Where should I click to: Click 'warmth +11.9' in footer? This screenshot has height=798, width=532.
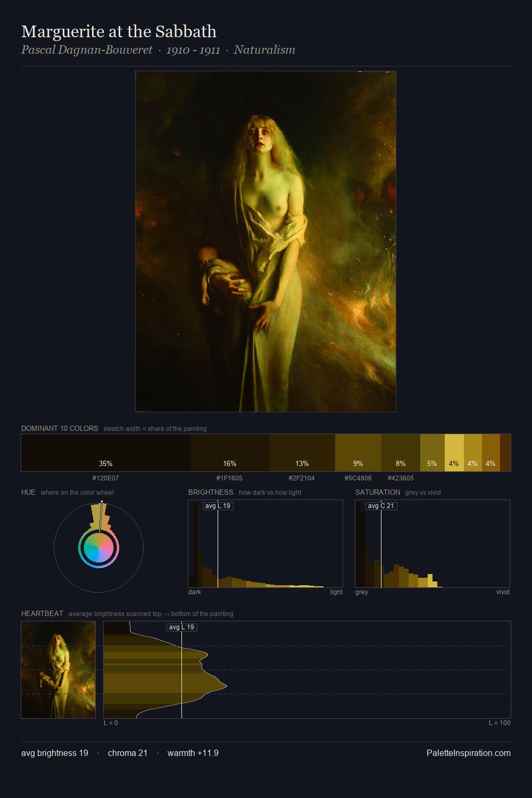click(x=193, y=753)
